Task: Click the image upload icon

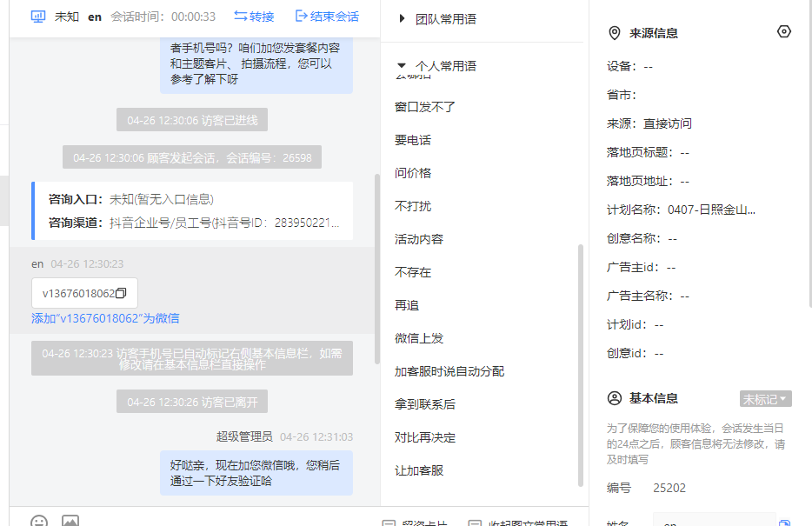Action: [x=70, y=520]
